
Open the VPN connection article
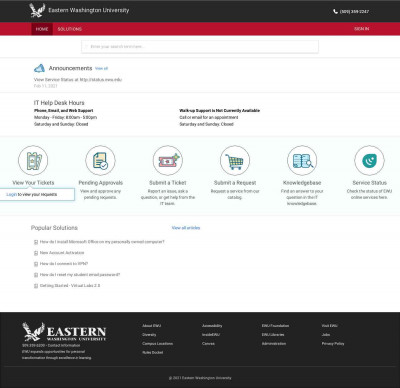pos(64,264)
